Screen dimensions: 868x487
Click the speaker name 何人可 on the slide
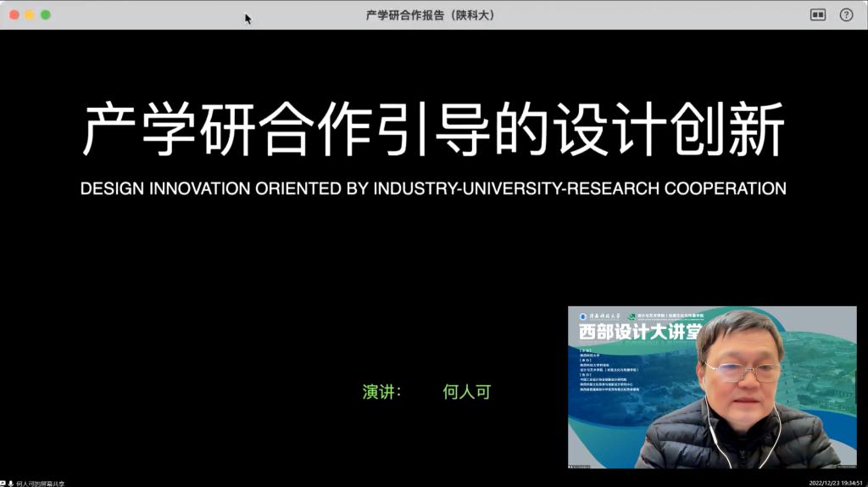(467, 392)
